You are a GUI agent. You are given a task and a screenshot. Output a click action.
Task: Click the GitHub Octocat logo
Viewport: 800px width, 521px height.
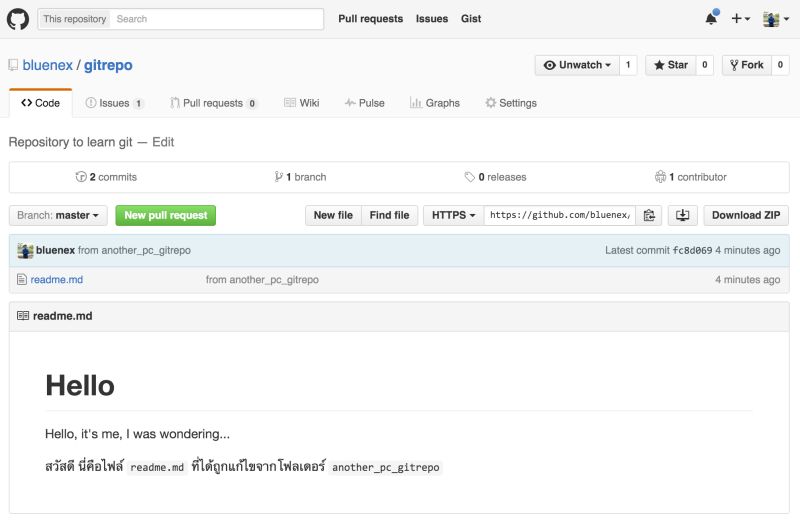tap(18, 19)
